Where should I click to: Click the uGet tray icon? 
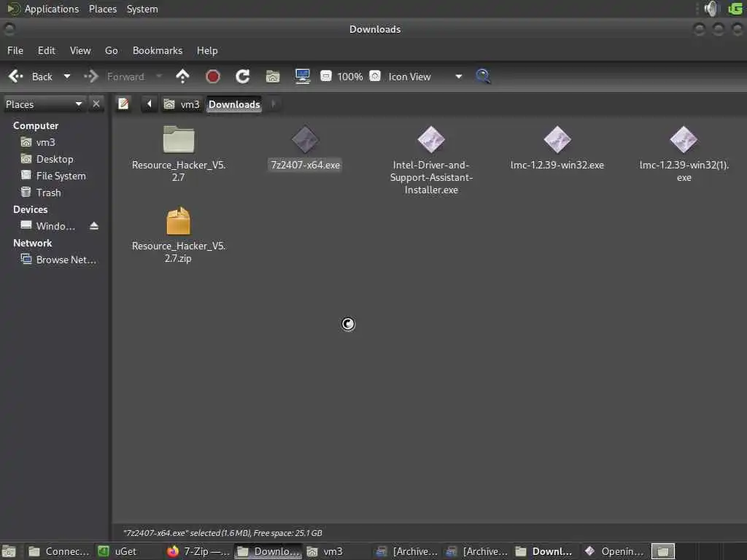(735, 9)
